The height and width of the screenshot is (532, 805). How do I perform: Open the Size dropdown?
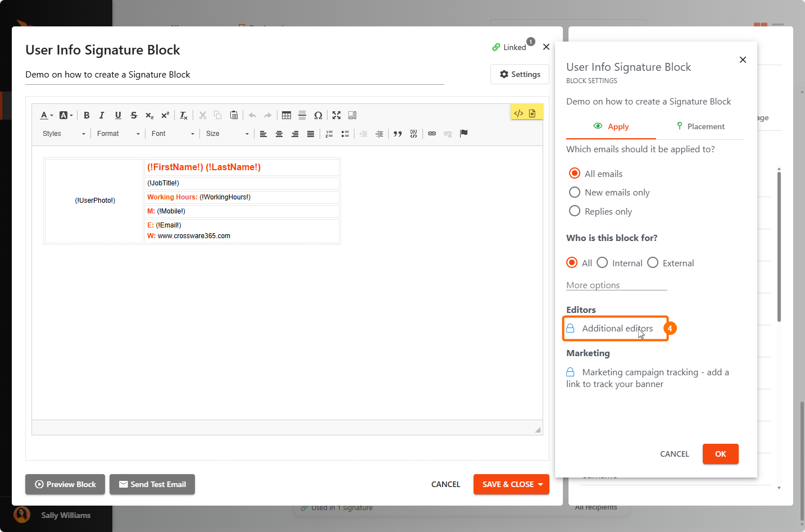coord(227,134)
